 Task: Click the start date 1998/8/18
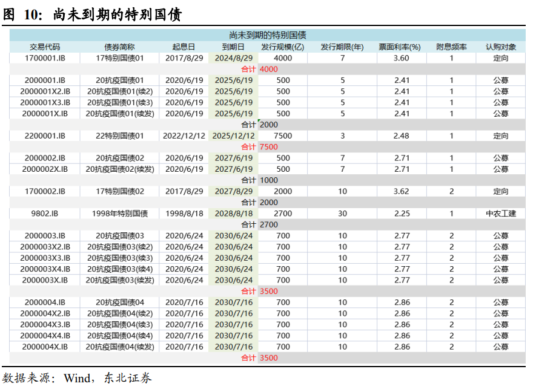coord(184,214)
